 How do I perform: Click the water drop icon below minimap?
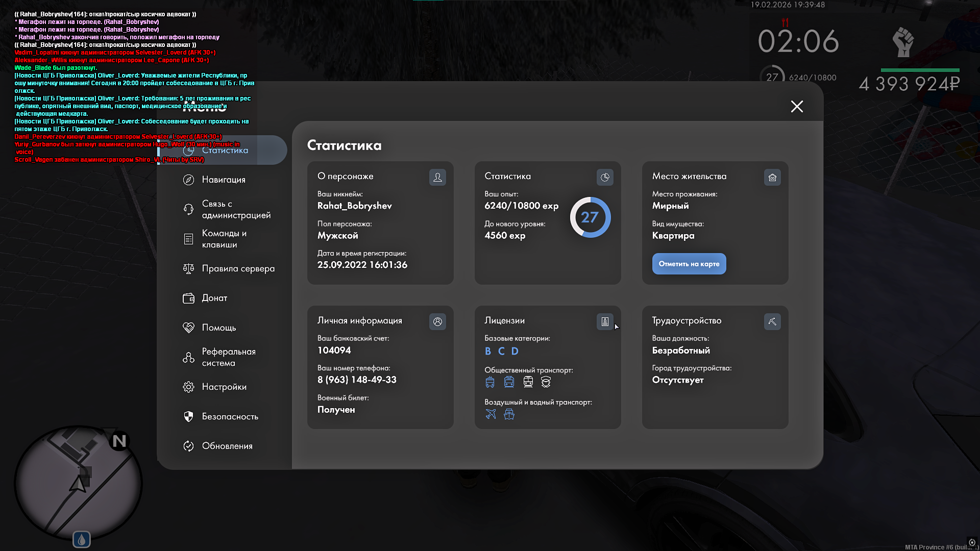click(x=82, y=539)
